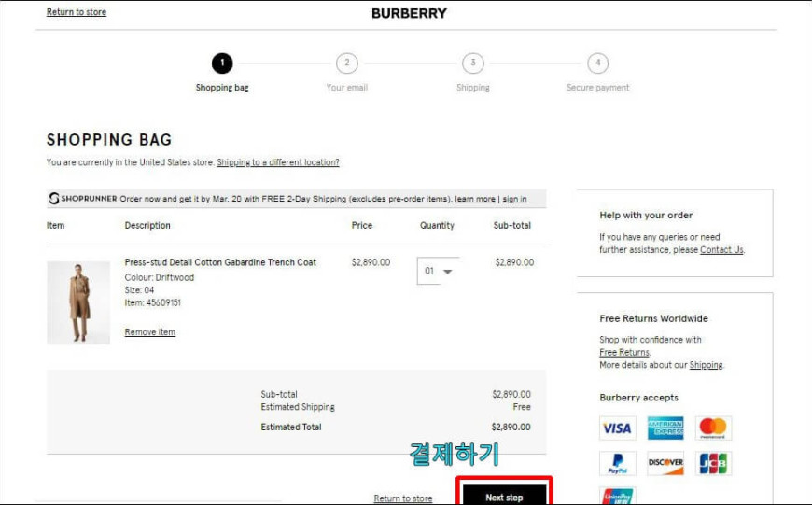Click the Burberry accepts heading
812x505 pixels.
click(x=638, y=398)
